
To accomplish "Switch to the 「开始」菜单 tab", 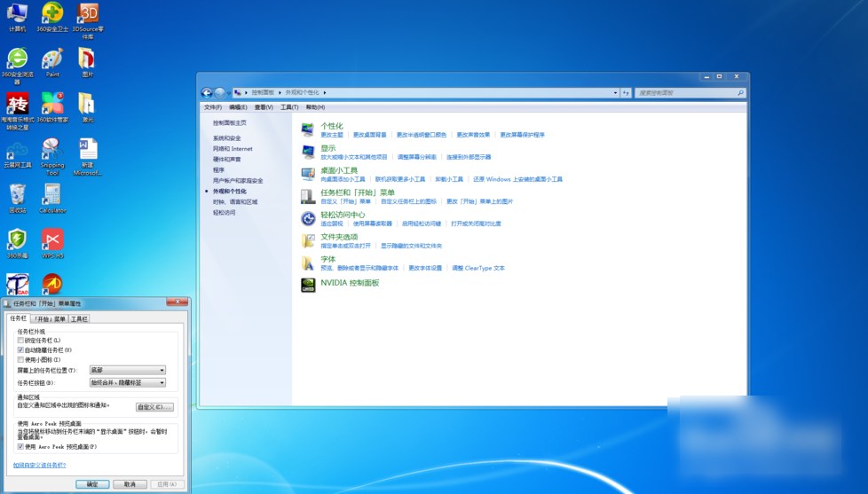I will (x=50, y=318).
